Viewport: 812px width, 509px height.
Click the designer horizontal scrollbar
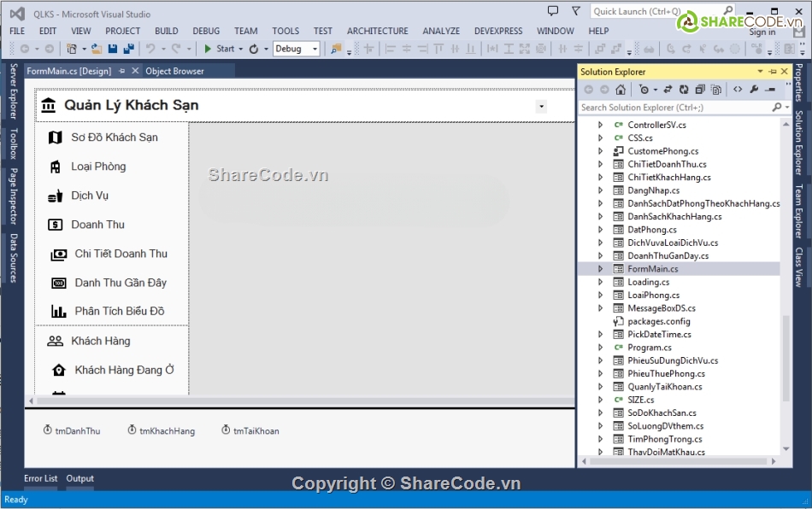pos(305,401)
